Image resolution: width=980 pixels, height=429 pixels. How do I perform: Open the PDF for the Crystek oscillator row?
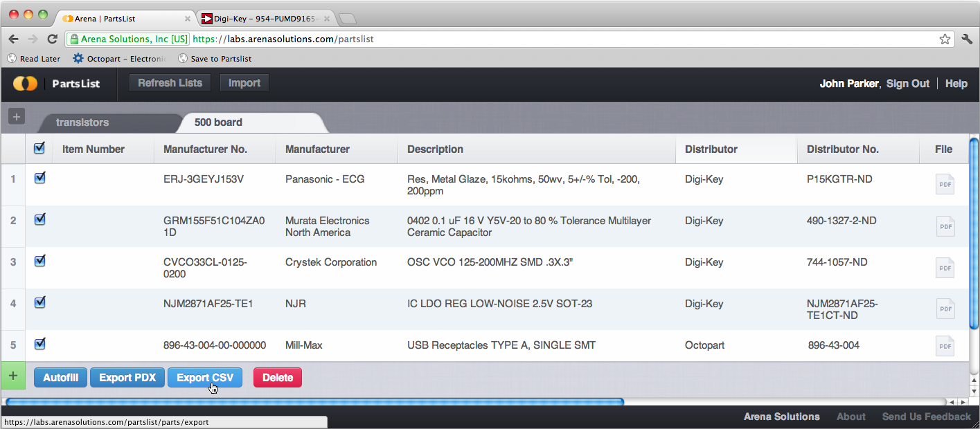pyautogui.click(x=945, y=268)
